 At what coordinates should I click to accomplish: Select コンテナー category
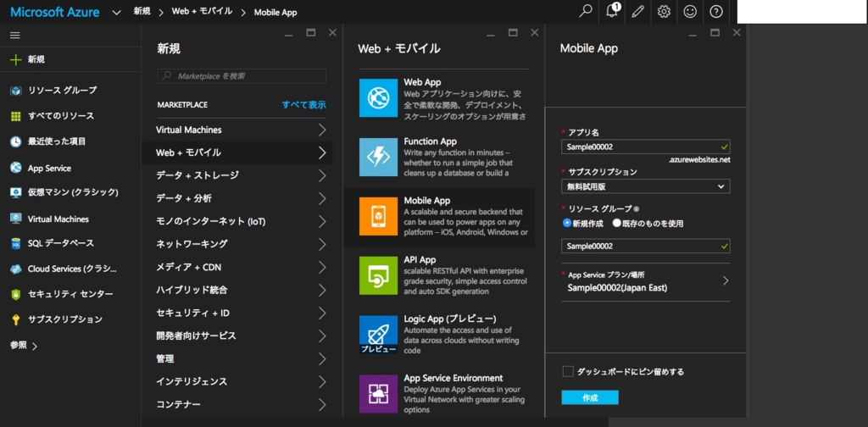click(x=237, y=405)
